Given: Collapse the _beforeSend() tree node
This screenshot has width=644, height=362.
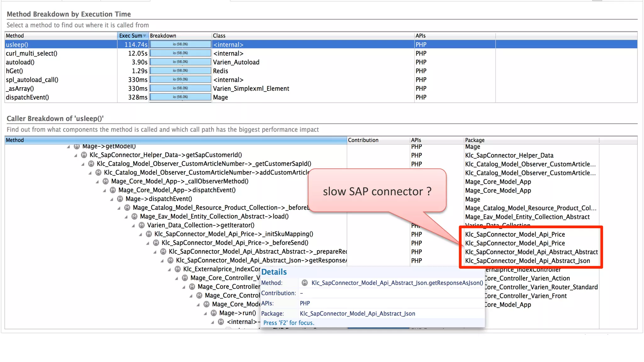Looking at the screenshot, I should [x=148, y=243].
